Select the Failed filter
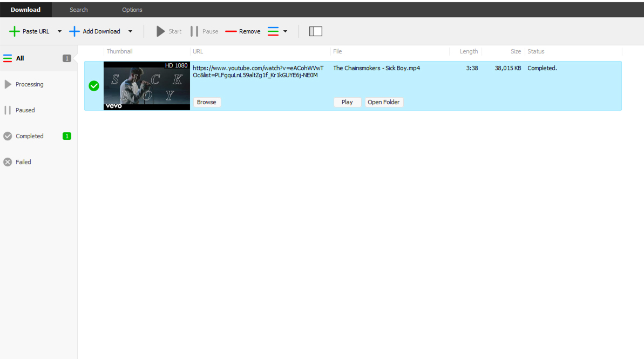The image size is (644, 359). tap(39, 162)
